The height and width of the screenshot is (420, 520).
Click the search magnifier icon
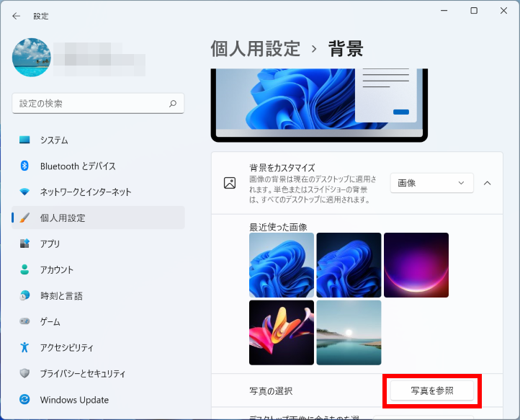173,104
